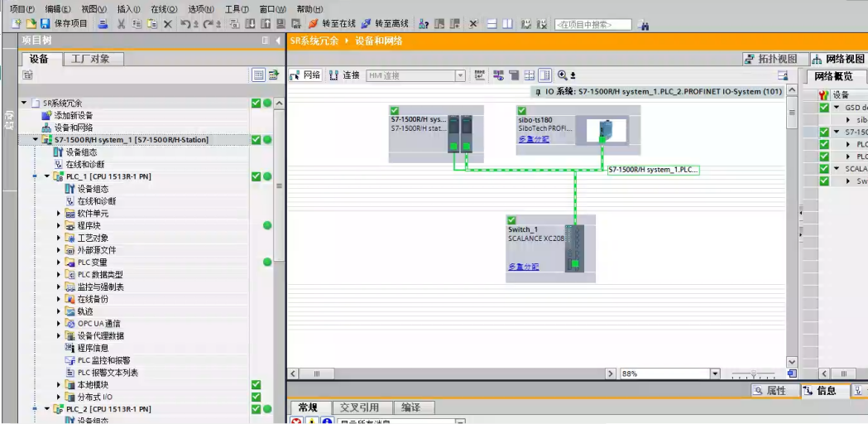Switch to 拓扑视图 topology view tab

tap(776, 59)
